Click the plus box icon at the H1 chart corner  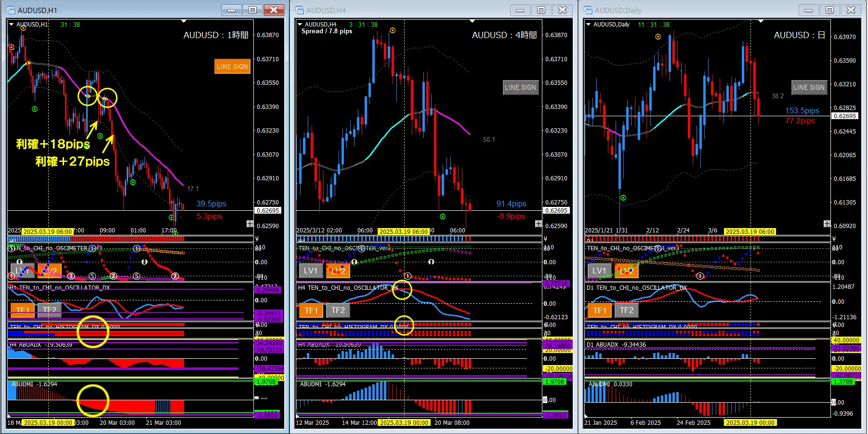click(x=250, y=224)
